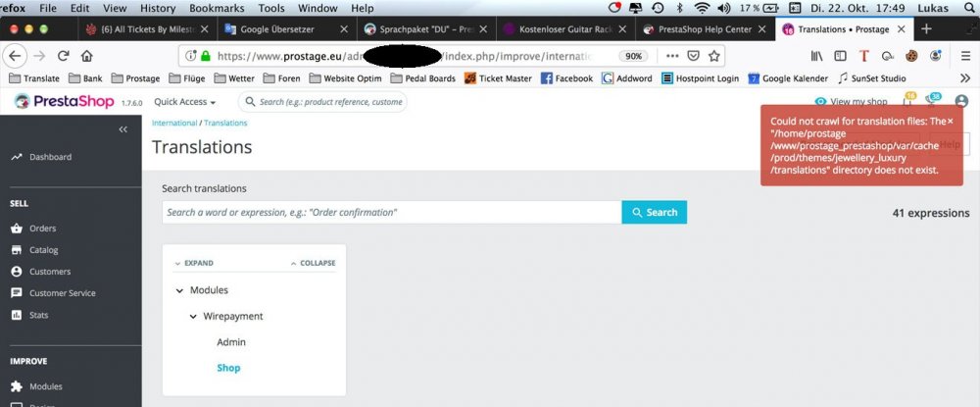The image size is (980, 407).
Task: Click the PrestaShop logo
Action: click(x=65, y=101)
